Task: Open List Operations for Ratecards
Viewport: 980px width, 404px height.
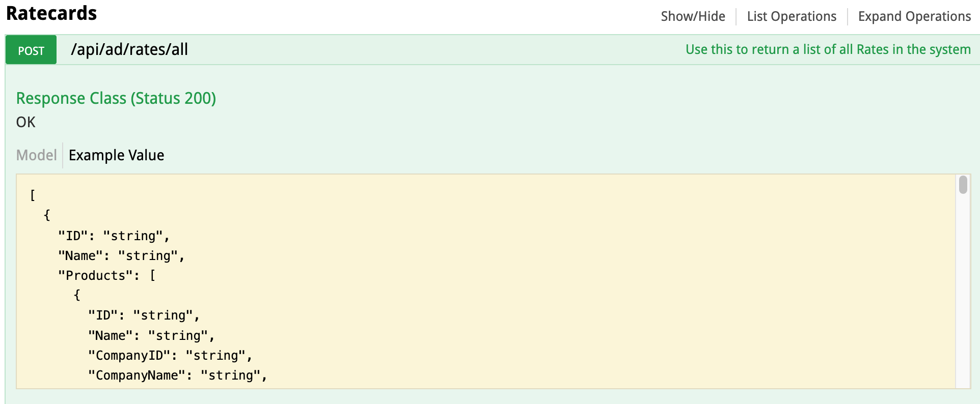Action: point(792,16)
